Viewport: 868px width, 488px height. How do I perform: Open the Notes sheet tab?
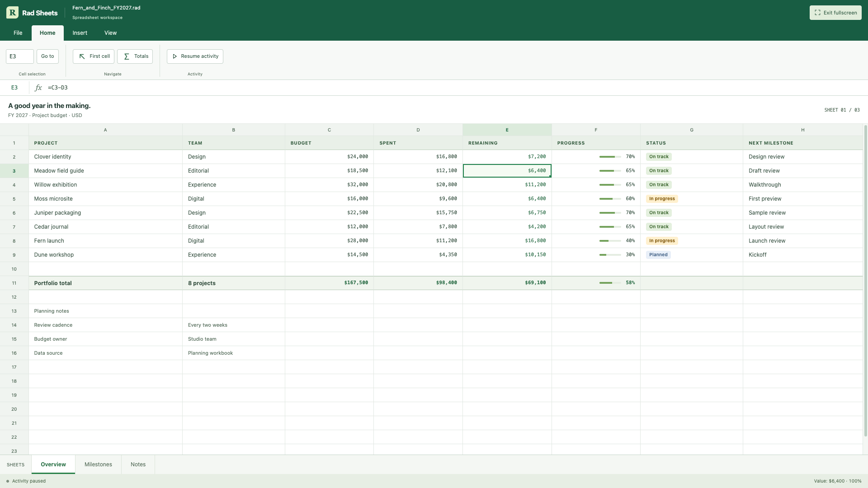pos(138,465)
